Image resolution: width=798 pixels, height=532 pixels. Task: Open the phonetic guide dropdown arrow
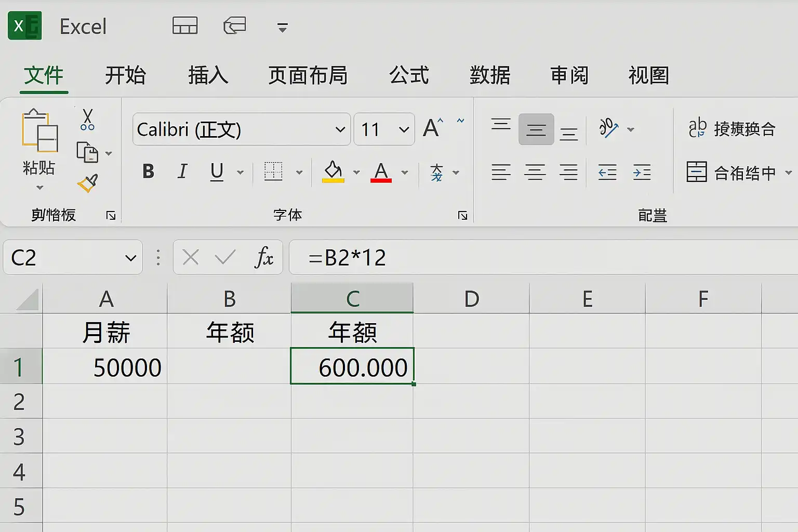tap(456, 172)
